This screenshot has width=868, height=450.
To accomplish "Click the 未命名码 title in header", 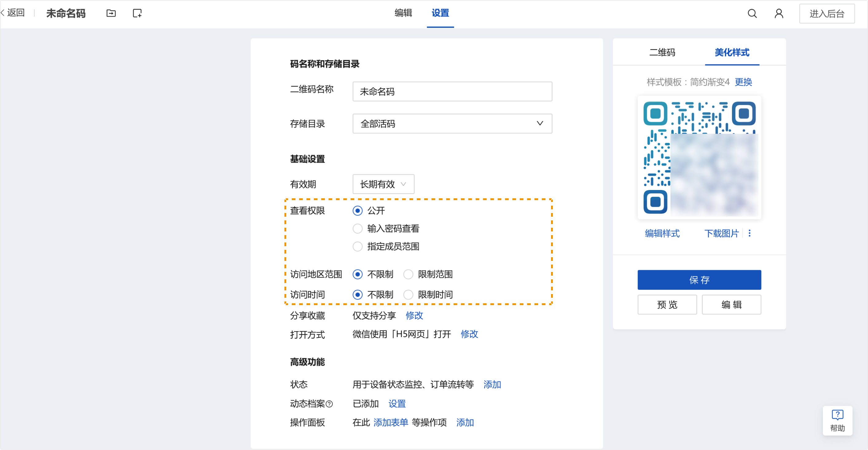I will pyautogui.click(x=66, y=13).
